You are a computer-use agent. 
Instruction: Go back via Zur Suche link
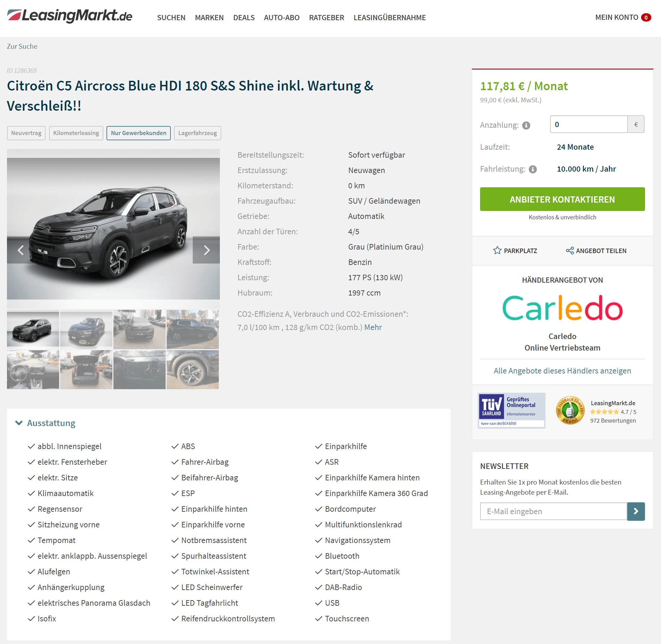point(22,46)
